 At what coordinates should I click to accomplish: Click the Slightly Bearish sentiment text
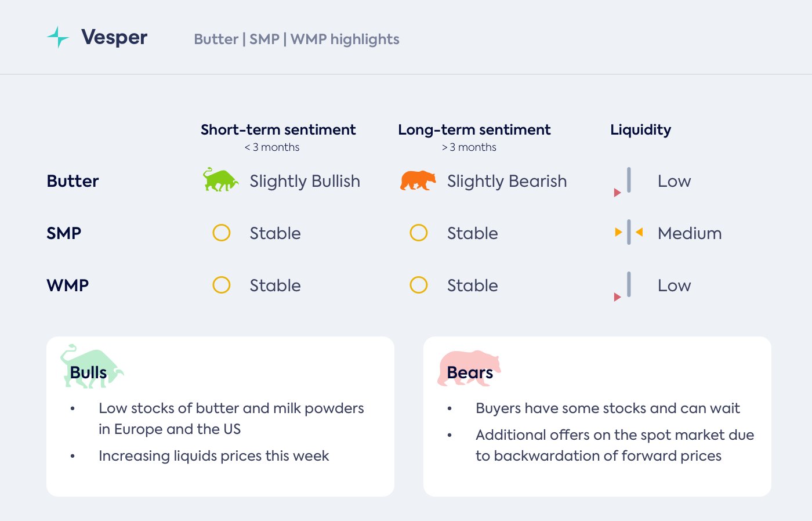[506, 181]
